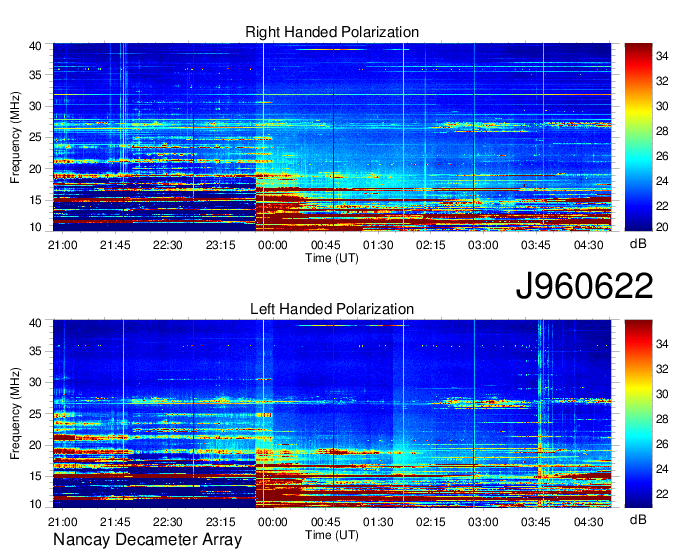Image resolution: width=680 pixels, height=552 pixels.
Task: Click the 20 value on Right Handed colorbar
Action: (662, 226)
